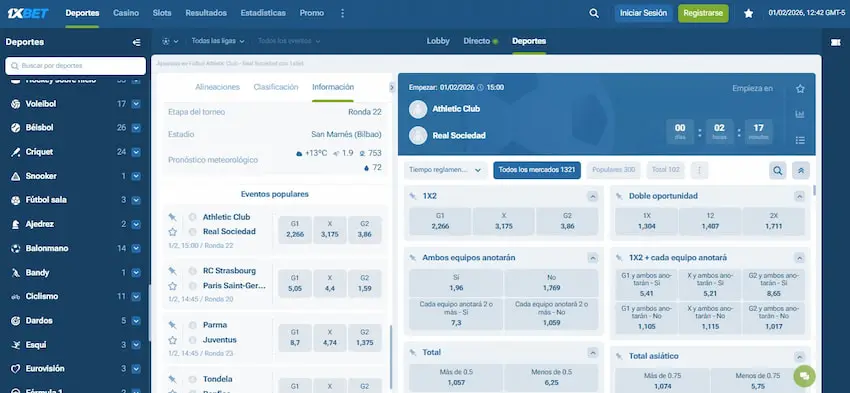The height and width of the screenshot is (393, 850).
Task: Click the Buscar por deportes search field
Action: 75,66
